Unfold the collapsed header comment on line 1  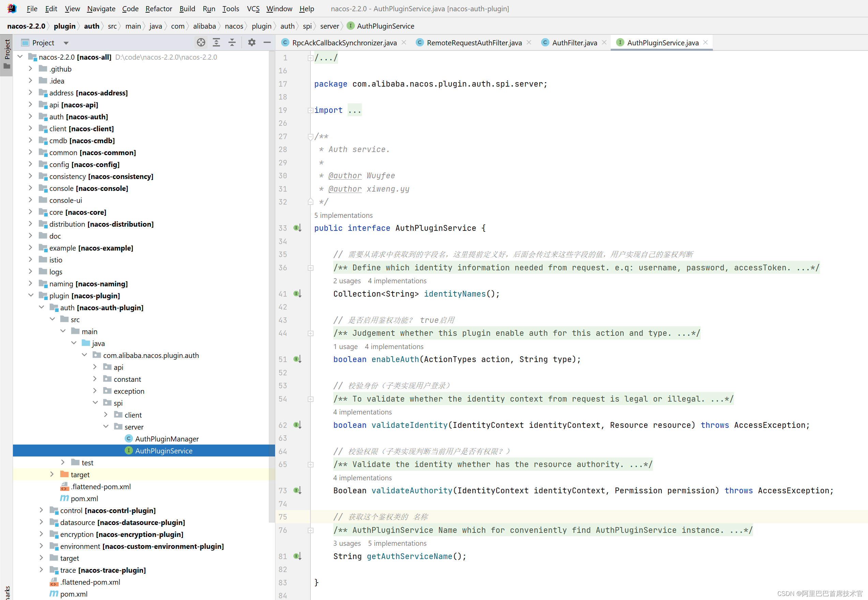coord(310,58)
